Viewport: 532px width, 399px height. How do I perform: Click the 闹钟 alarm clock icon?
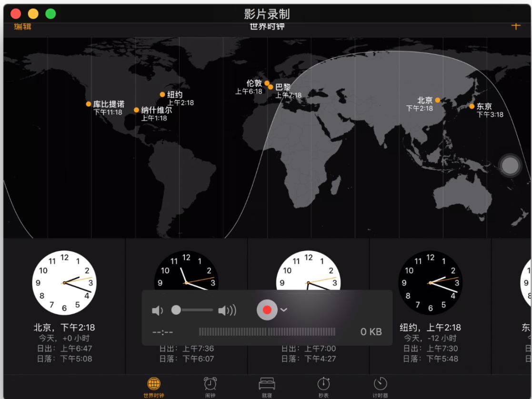(210, 383)
